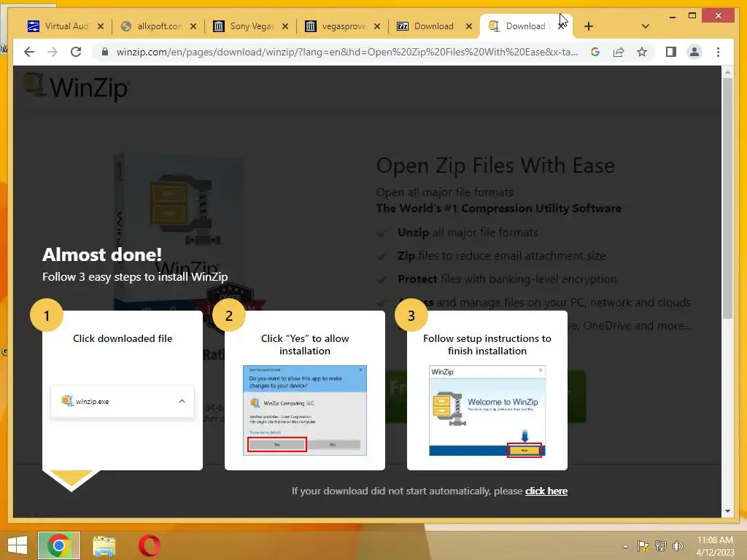Open the Action Center flag icon
747x560 pixels.
click(x=643, y=546)
